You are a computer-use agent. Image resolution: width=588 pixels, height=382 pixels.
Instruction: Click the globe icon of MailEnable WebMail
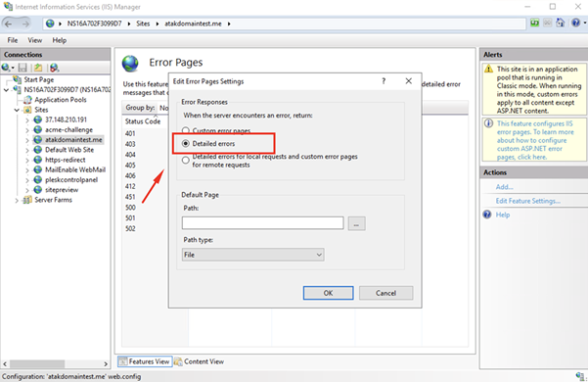pyautogui.click(x=38, y=169)
